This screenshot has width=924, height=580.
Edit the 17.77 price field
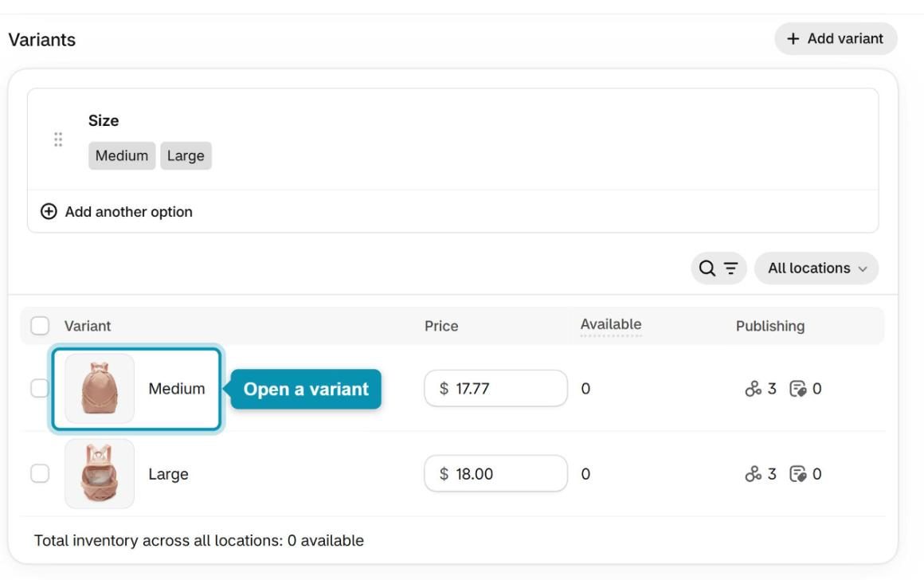(x=495, y=389)
